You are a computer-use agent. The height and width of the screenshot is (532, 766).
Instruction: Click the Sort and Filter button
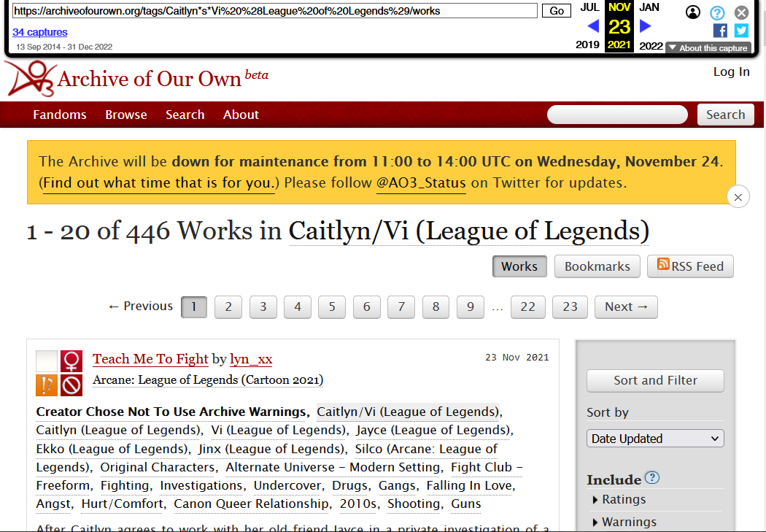[x=655, y=380]
